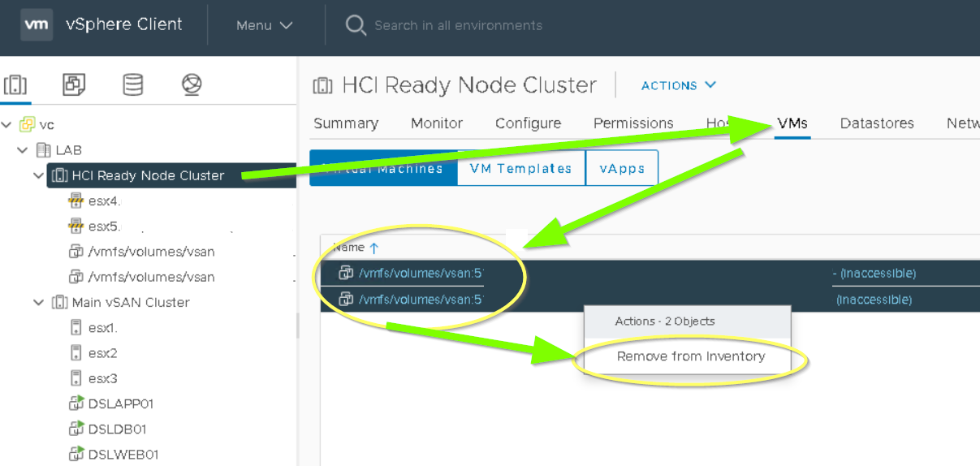Open the Datastores tab
Viewport: 980px width, 466px height.
(x=877, y=123)
